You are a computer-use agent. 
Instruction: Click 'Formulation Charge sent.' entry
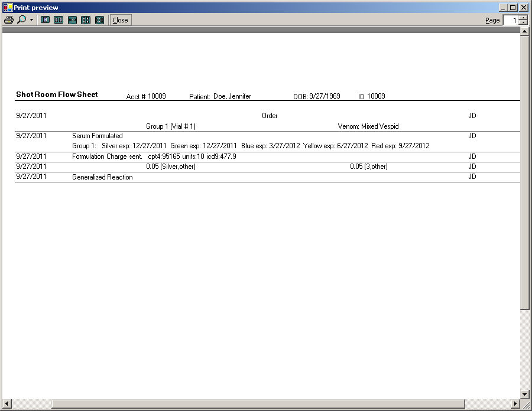tap(107, 156)
